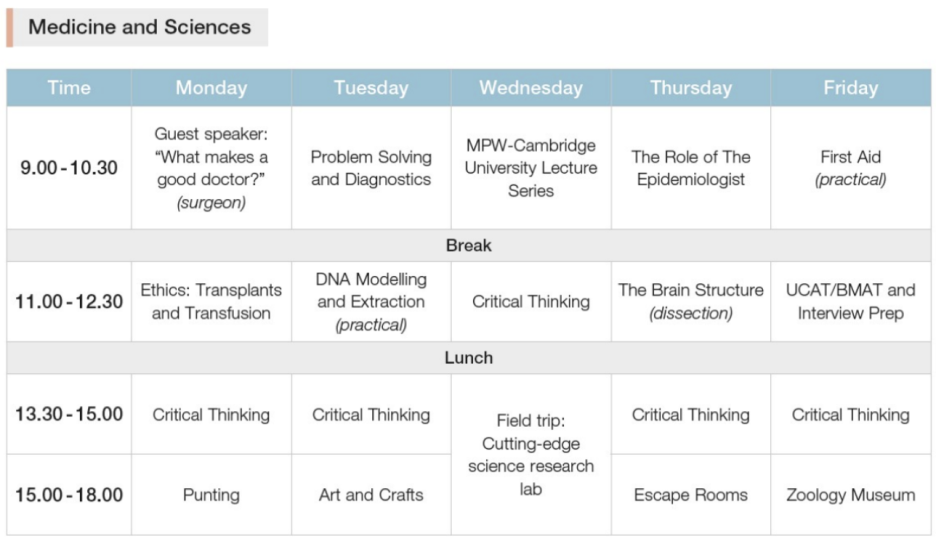Click the Medicine and Sciences heading
The height and width of the screenshot is (541, 936).
click(x=139, y=27)
